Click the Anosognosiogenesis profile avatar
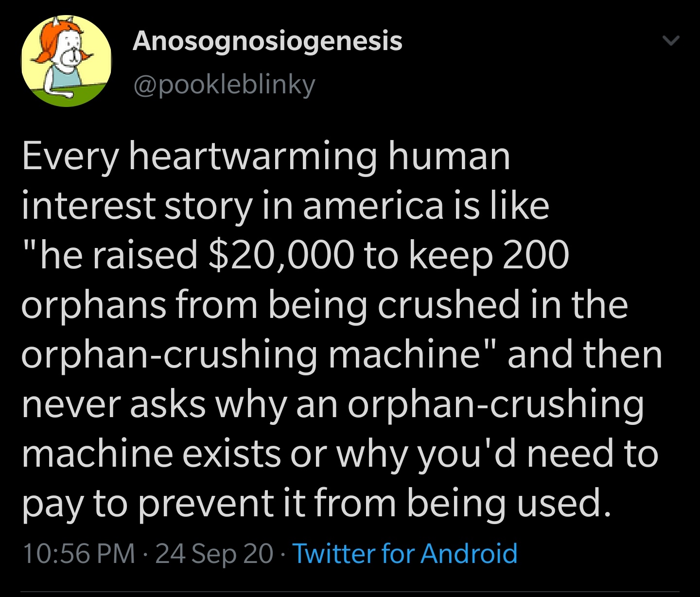Image resolution: width=700 pixels, height=597 pixels. 66,59
